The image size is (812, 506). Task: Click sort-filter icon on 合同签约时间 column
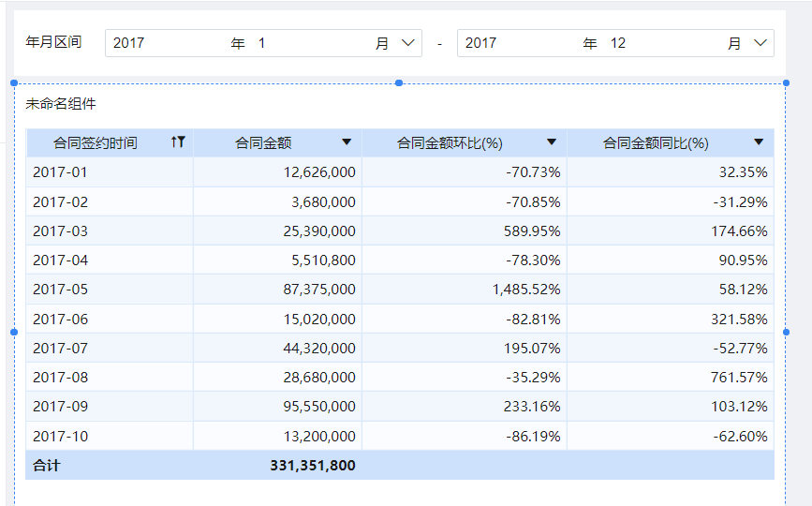[x=179, y=142]
